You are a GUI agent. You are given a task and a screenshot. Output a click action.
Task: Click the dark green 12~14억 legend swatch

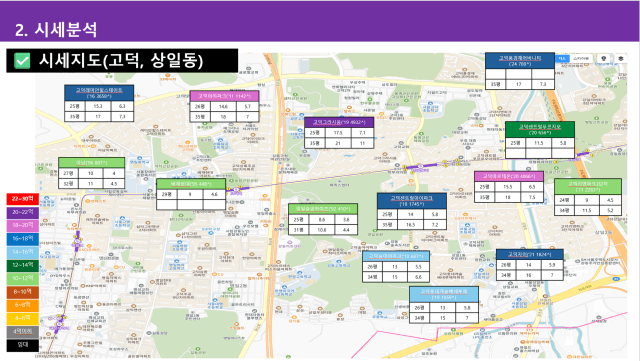22,265
